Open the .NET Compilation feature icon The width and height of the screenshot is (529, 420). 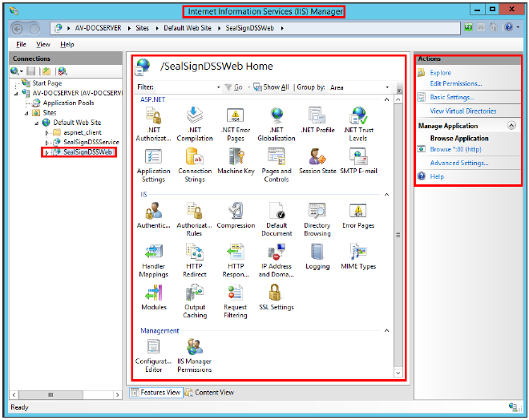[194, 117]
